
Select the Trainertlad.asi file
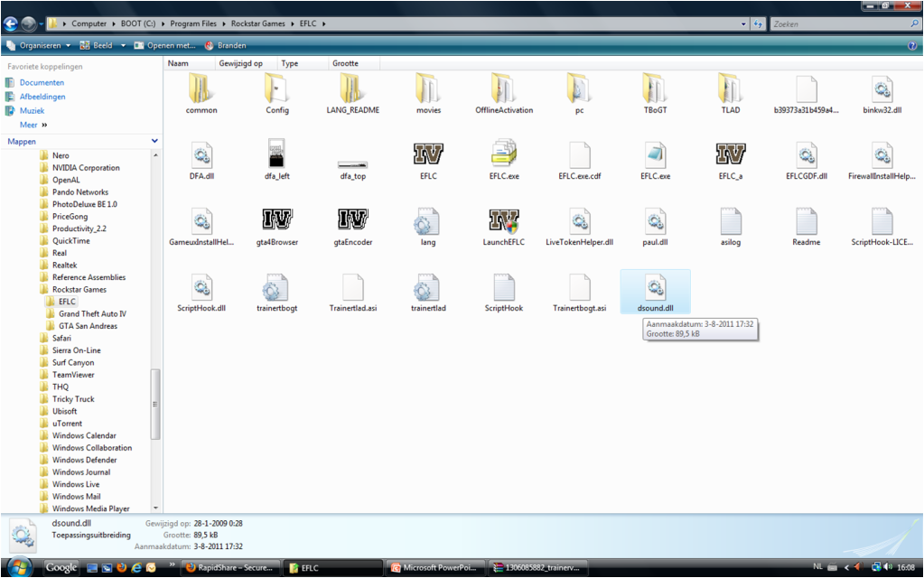tap(353, 293)
